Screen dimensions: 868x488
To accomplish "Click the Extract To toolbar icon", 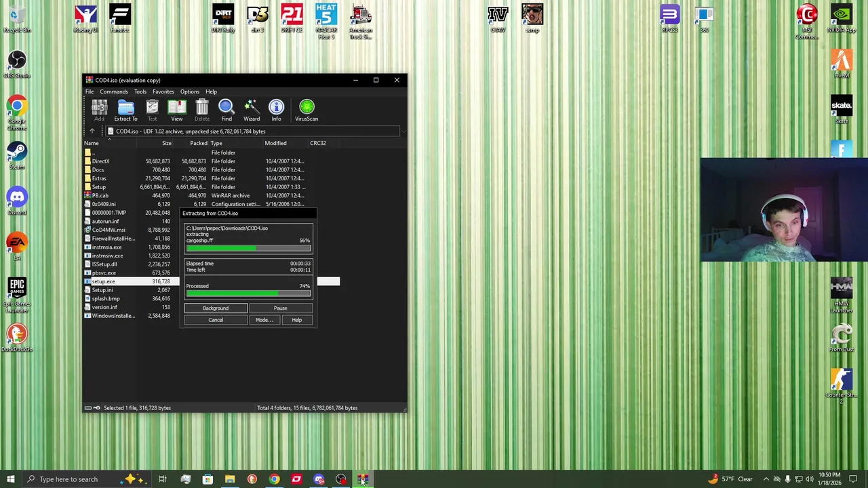I will (125, 110).
